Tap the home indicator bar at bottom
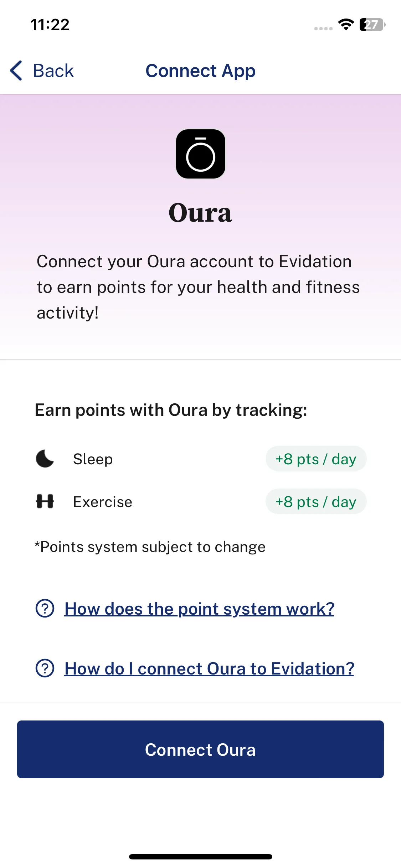This screenshot has width=401, height=868. 201,857
